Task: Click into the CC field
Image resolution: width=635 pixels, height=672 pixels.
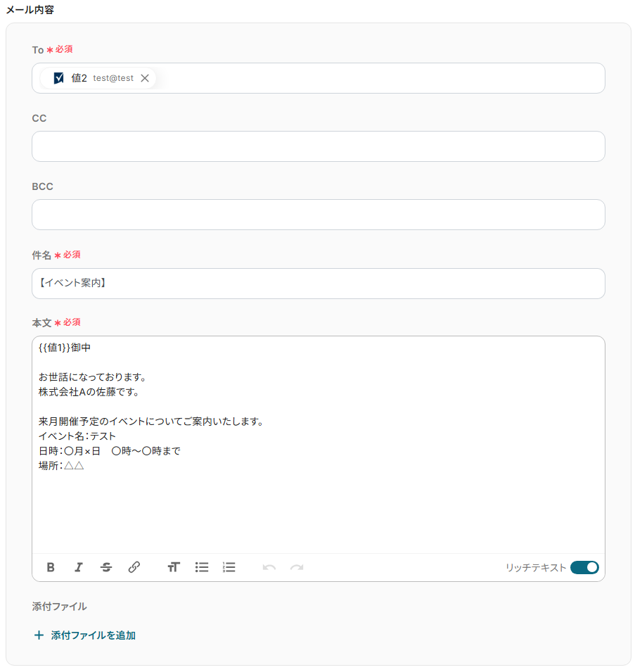Action: pyautogui.click(x=318, y=146)
